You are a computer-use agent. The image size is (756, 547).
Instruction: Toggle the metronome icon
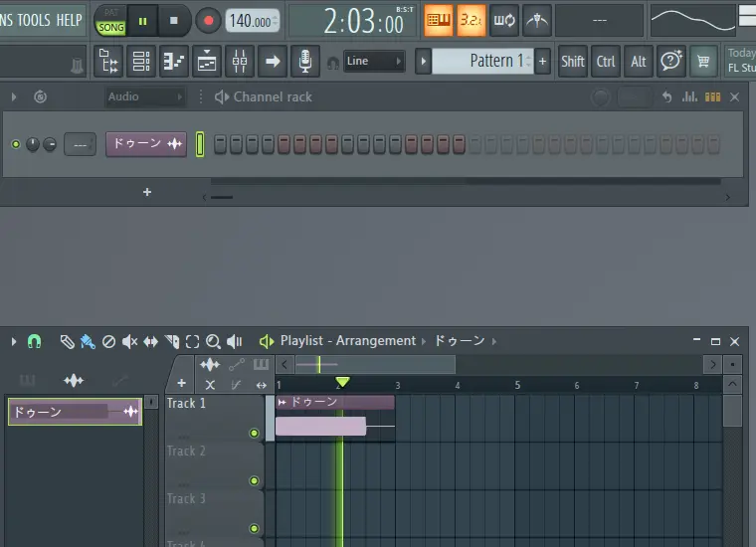click(x=536, y=20)
